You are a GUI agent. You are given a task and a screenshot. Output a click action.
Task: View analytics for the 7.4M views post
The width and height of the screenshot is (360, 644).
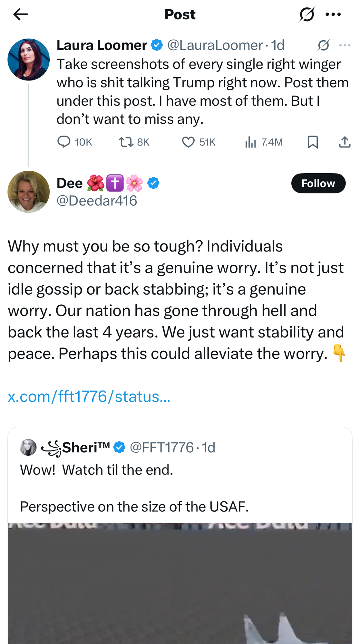pos(250,142)
